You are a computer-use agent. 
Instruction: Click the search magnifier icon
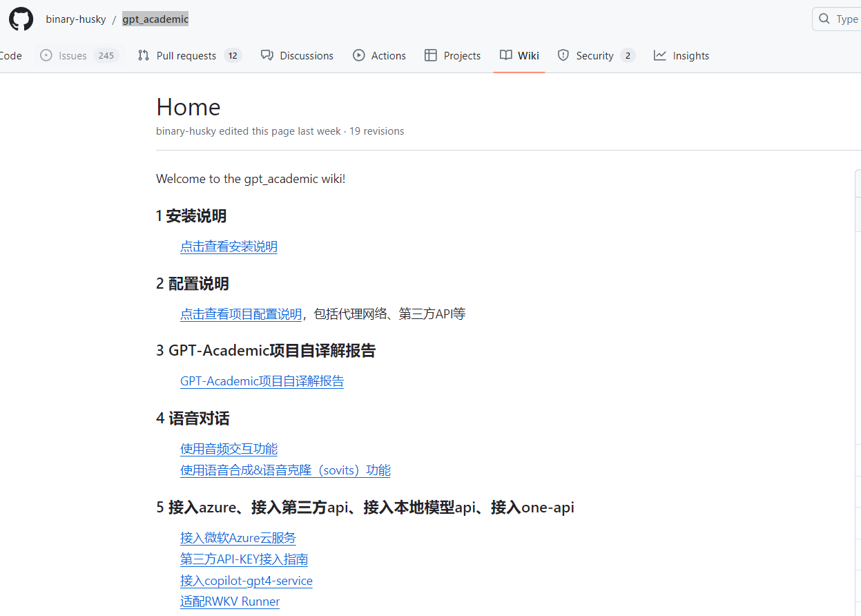(x=824, y=19)
